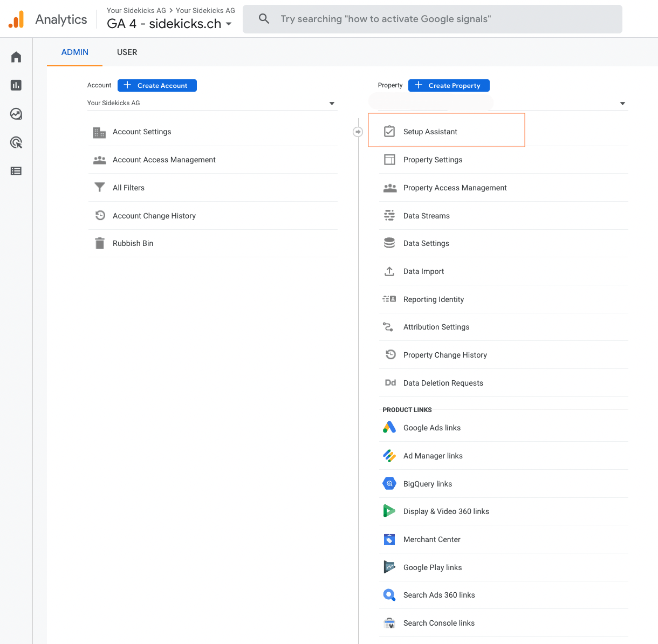Open Explore sidebar icon
This screenshot has height=644, width=658.
point(16,114)
